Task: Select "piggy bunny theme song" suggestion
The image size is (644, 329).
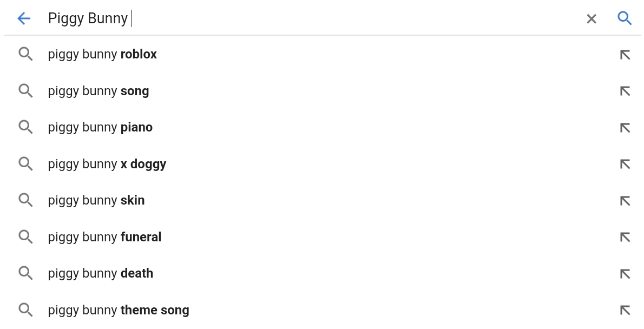Action: [x=119, y=310]
